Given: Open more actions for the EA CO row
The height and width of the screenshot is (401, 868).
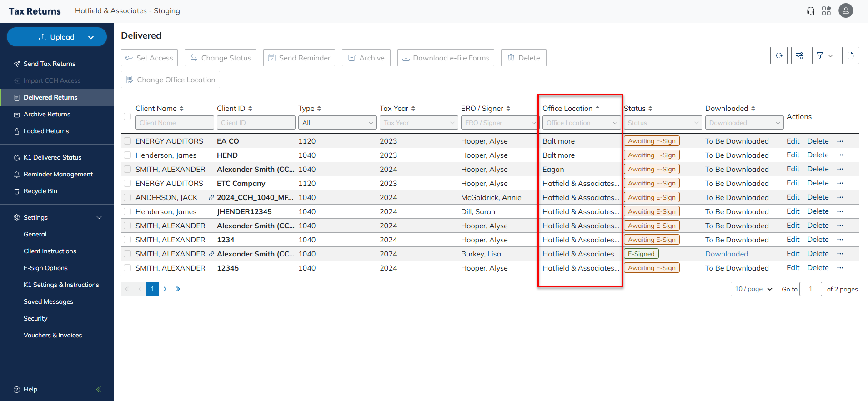Looking at the screenshot, I should (840, 141).
